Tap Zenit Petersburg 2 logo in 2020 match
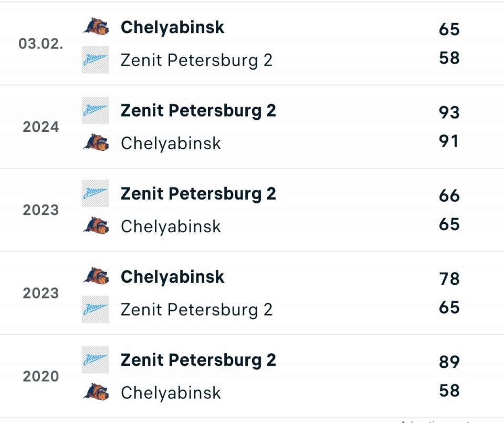Screen dimensions: 504x423 click(96, 360)
